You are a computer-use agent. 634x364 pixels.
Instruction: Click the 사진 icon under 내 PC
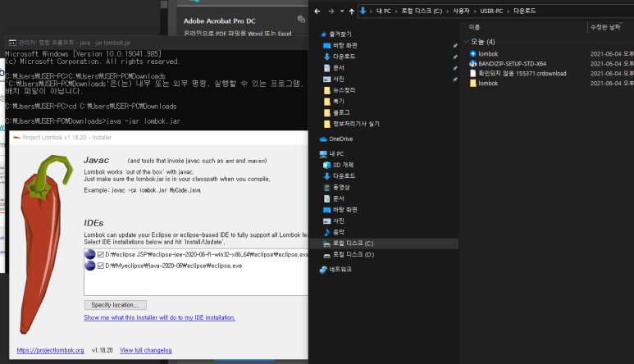tap(327, 221)
